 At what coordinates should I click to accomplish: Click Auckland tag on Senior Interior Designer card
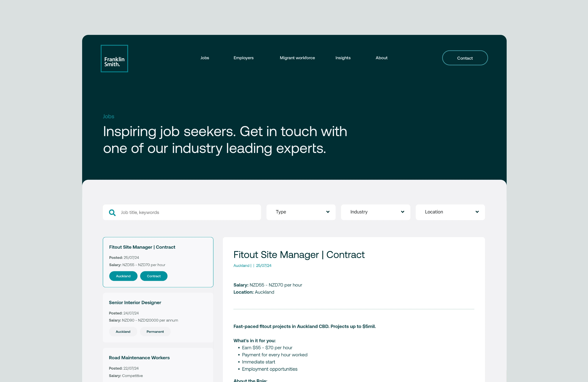pyautogui.click(x=123, y=332)
